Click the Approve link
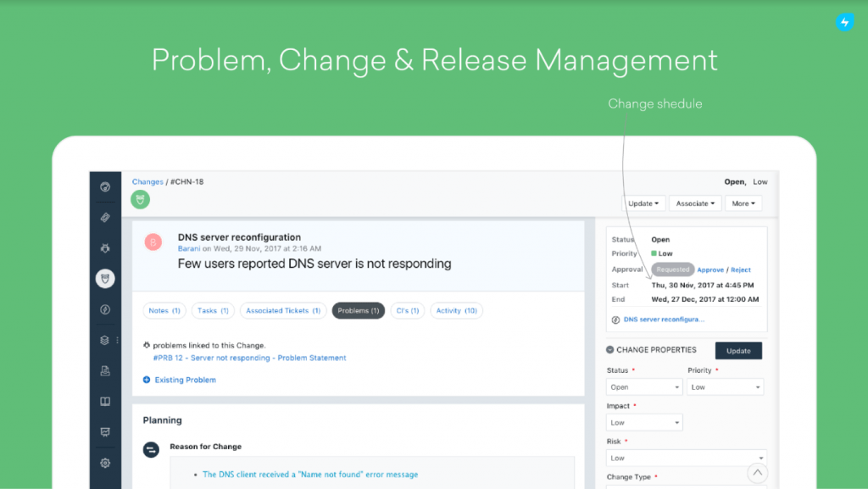Screen dimensions: 868x489 (x=710, y=270)
